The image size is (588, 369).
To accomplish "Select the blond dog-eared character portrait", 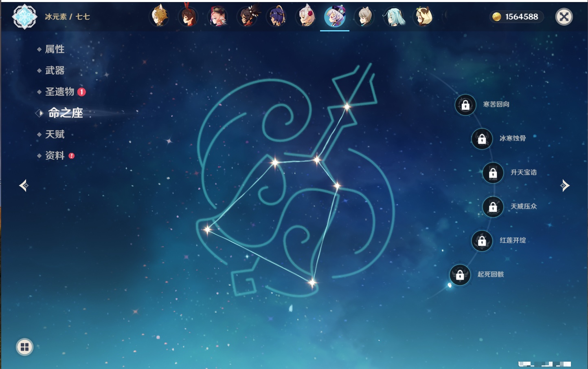I will point(160,16).
